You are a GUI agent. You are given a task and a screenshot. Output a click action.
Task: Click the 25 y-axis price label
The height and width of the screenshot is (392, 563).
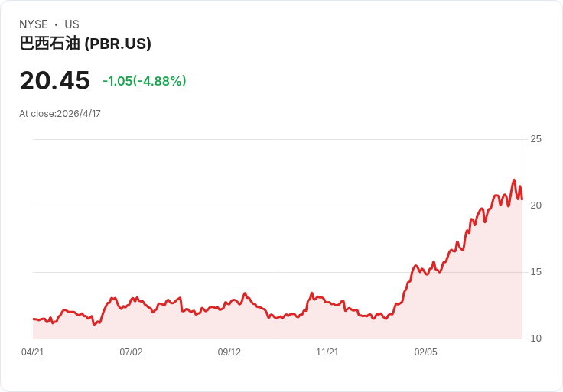click(x=535, y=139)
